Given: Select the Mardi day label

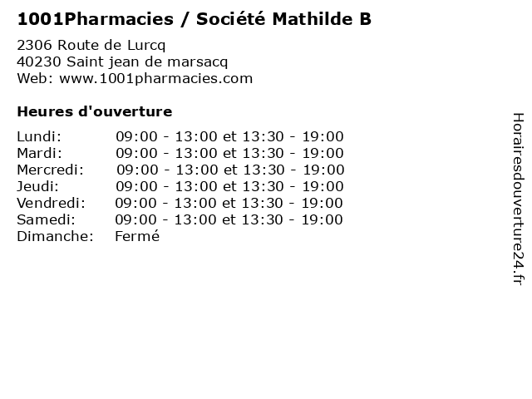Looking at the screenshot, I should (39, 153).
